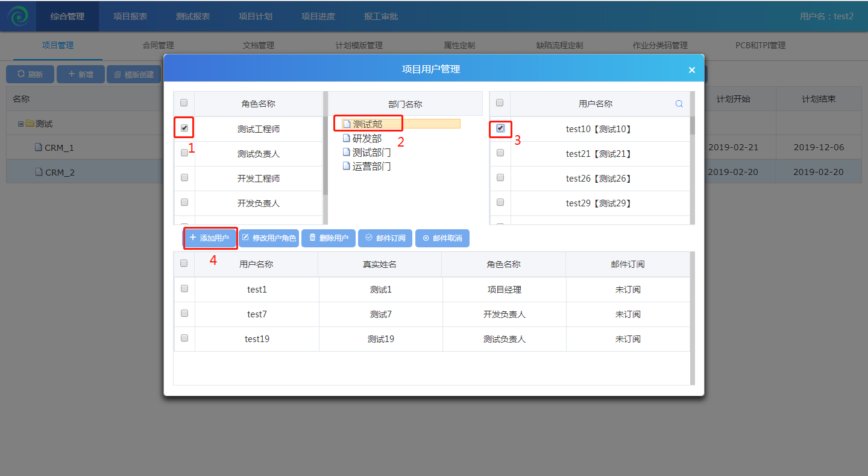Screen dimensions: 868x476
Task: Click the 邮件取消 cancel subscription button
Action: click(x=442, y=238)
